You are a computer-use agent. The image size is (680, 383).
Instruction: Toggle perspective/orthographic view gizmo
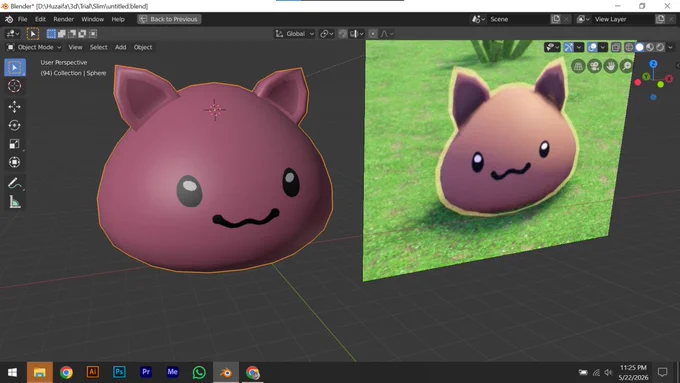coord(578,66)
